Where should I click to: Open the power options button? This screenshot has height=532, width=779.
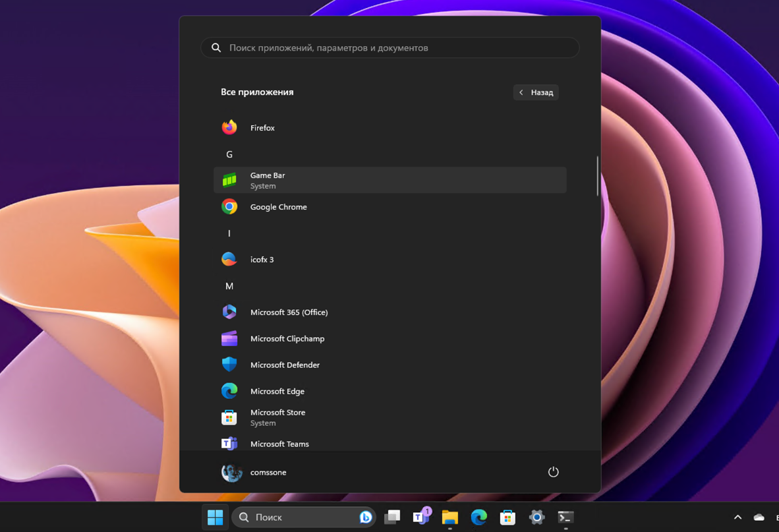click(x=553, y=472)
